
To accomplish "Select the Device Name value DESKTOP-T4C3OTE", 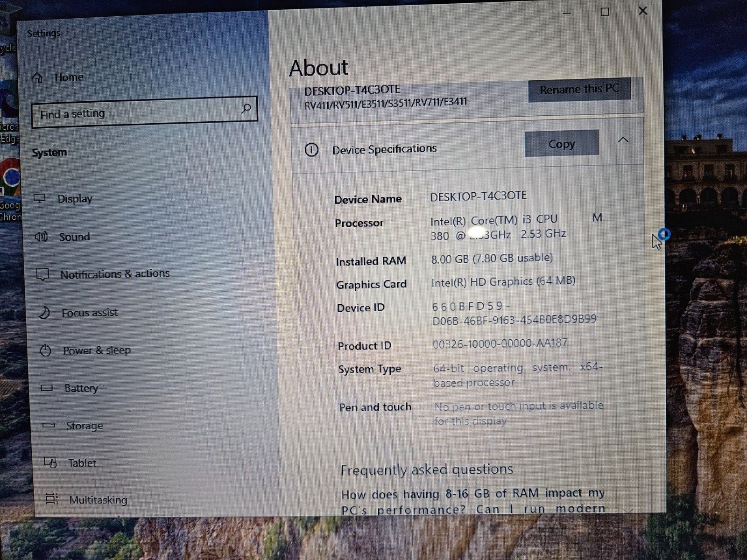I will [x=478, y=196].
